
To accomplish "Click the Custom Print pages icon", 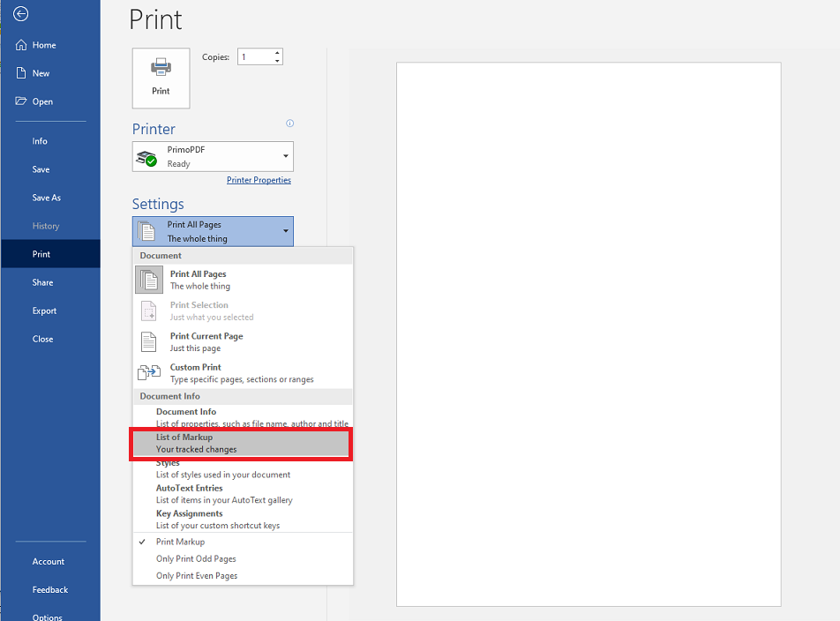I will 149,372.
